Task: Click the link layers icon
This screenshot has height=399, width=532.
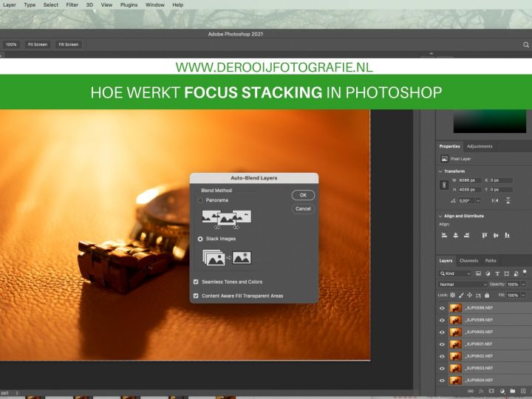Action: click(470, 391)
